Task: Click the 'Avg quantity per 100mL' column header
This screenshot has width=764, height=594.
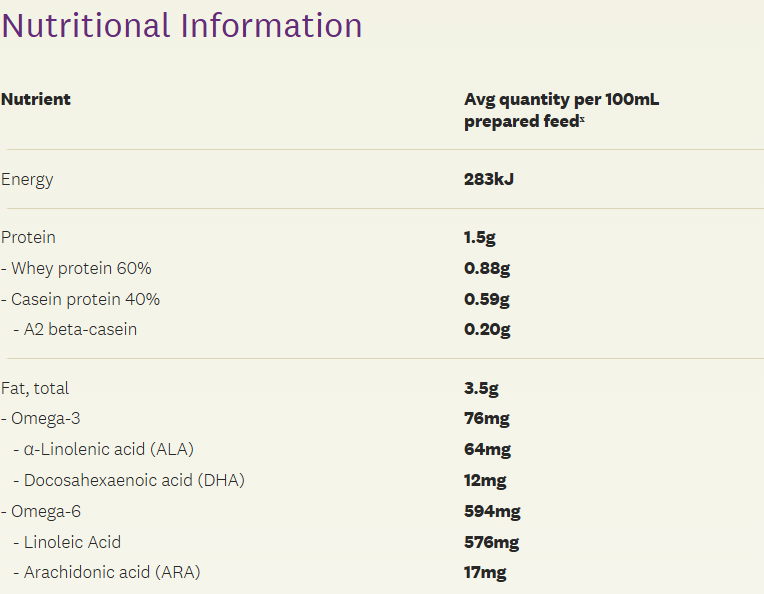Action: click(561, 99)
